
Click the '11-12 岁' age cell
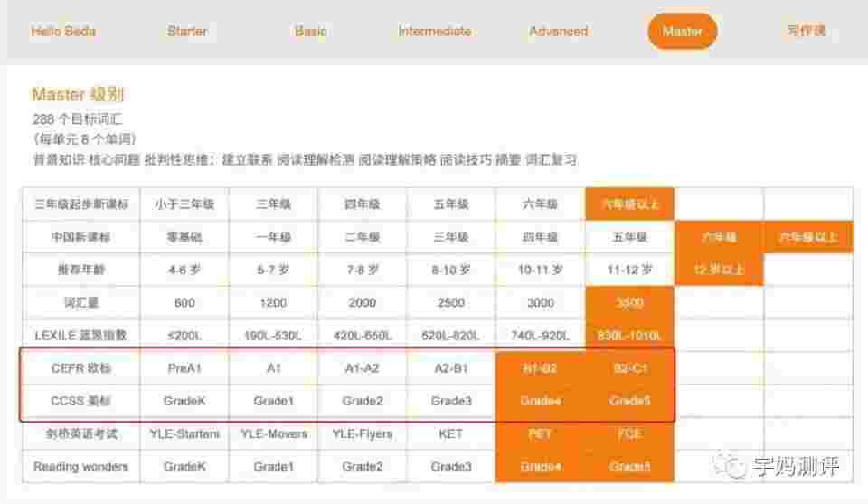[629, 270]
